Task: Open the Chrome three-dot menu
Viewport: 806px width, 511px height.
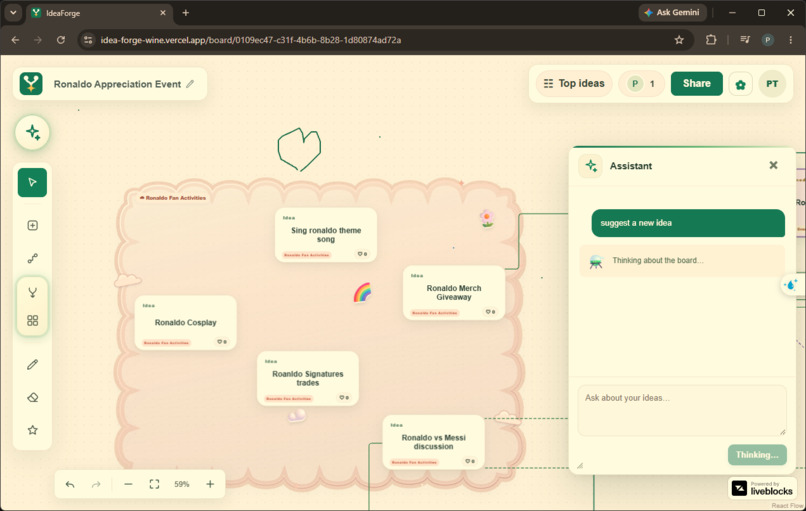Action: [x=791, y=40]
